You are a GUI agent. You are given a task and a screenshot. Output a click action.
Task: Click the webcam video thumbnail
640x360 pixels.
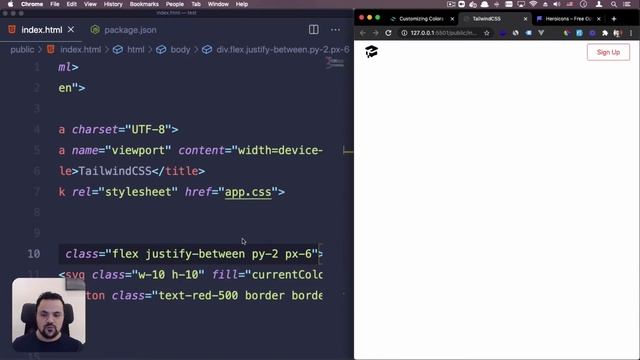(49, 314)
